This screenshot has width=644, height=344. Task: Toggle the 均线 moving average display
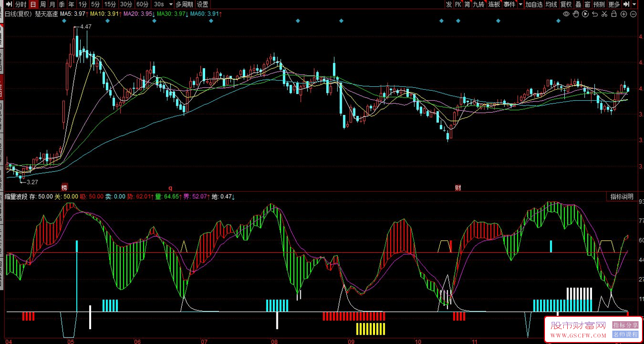click(x=551, y=4)
